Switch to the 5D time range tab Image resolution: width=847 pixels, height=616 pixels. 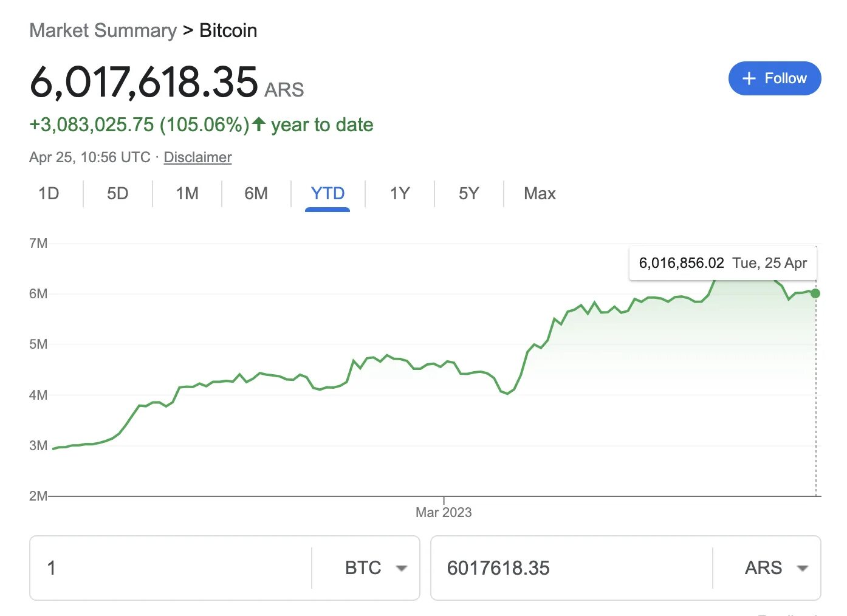click(x=117, y=194)
